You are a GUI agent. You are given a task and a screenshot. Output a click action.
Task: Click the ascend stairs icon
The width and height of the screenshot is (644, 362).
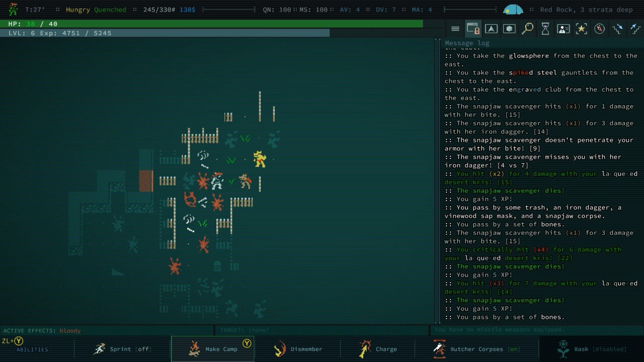[x=635, y=29]
